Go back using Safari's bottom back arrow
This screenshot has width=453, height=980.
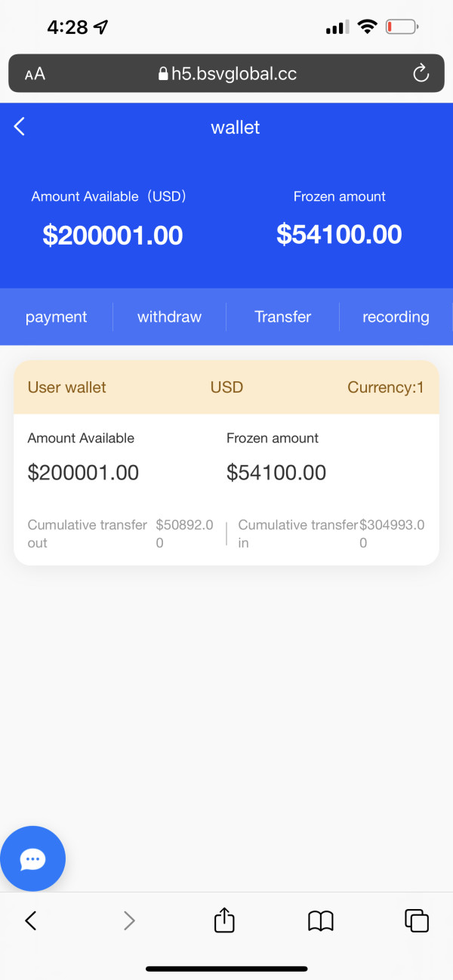[31, 920]
